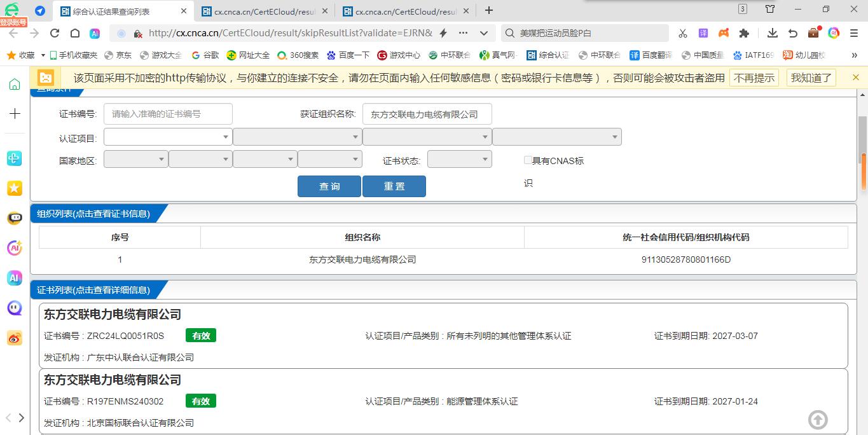Viewport: 868px width, 435px height.
Task: Click the magnifier icon in the search box
Action: (x=509, y=33)
